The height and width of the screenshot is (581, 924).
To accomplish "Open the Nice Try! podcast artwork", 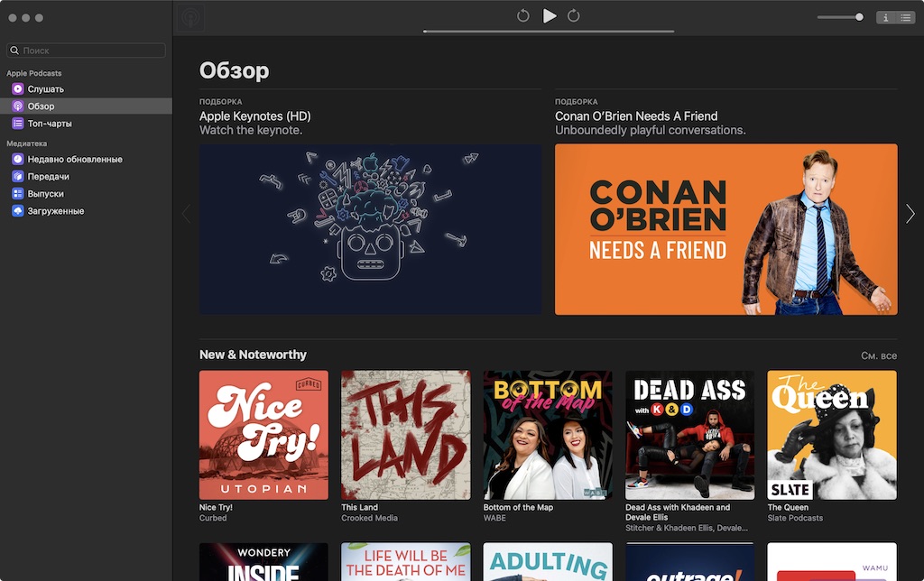I will (264, 435).
